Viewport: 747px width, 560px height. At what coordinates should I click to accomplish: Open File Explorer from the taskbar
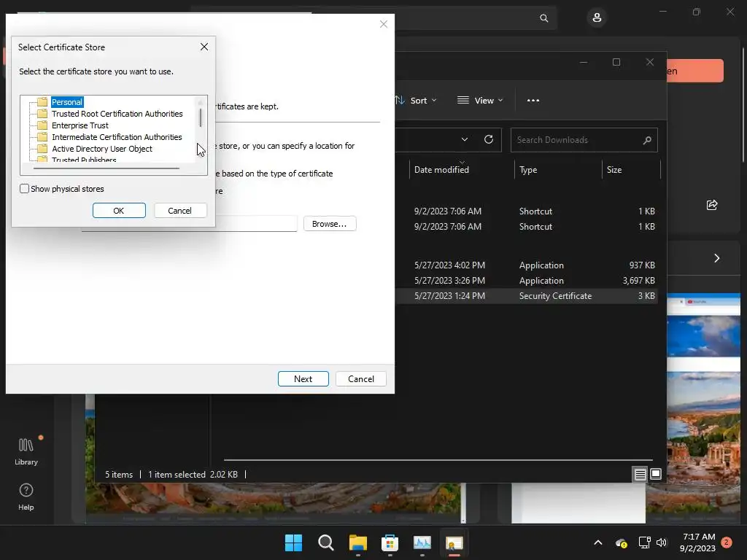pyautogui.click(x=357, y=542)
